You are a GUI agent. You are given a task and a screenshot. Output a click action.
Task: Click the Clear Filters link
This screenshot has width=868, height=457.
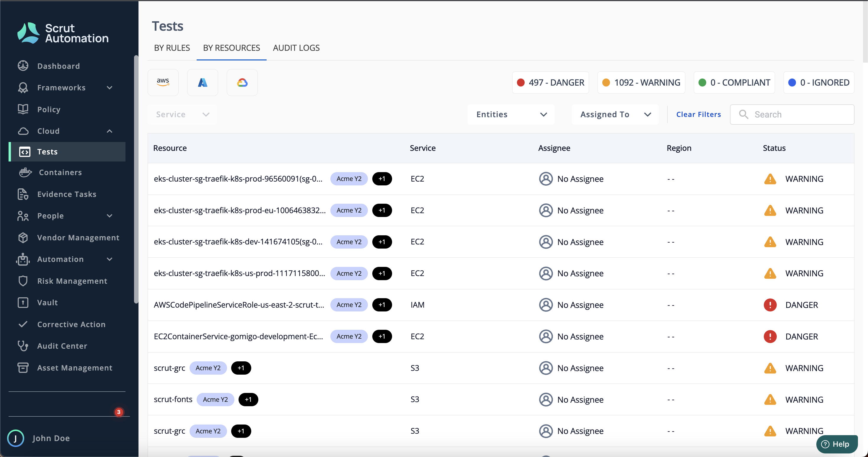(x=699, y=114)
